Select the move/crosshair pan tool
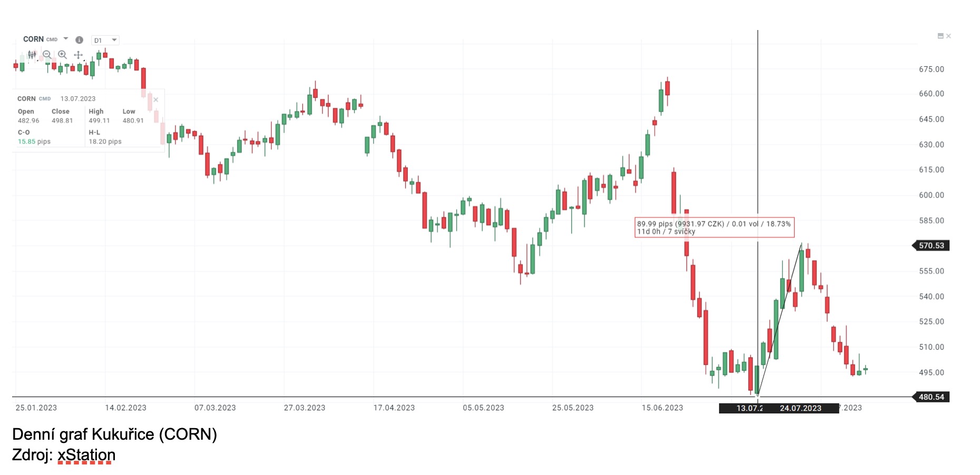Image resolution: width=980 pixels, height=475 pixels. click(x=77, y=55)
